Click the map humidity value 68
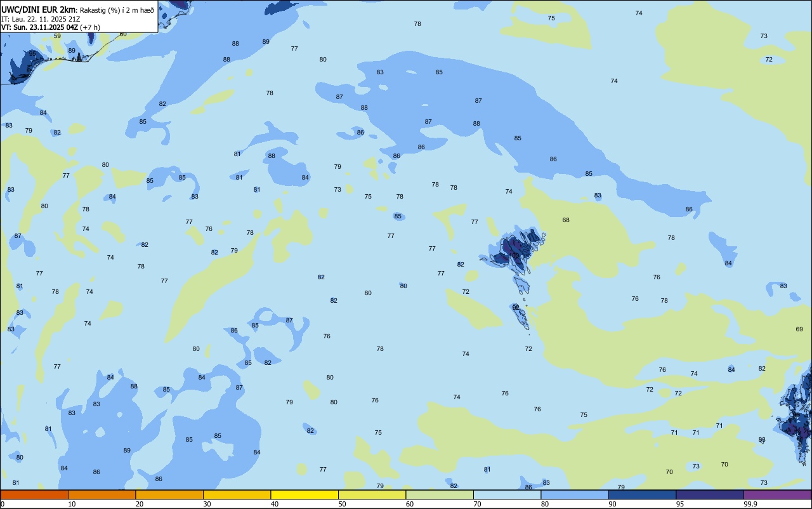812x509 pixels. pyautogui.click(x=566, y=220)
